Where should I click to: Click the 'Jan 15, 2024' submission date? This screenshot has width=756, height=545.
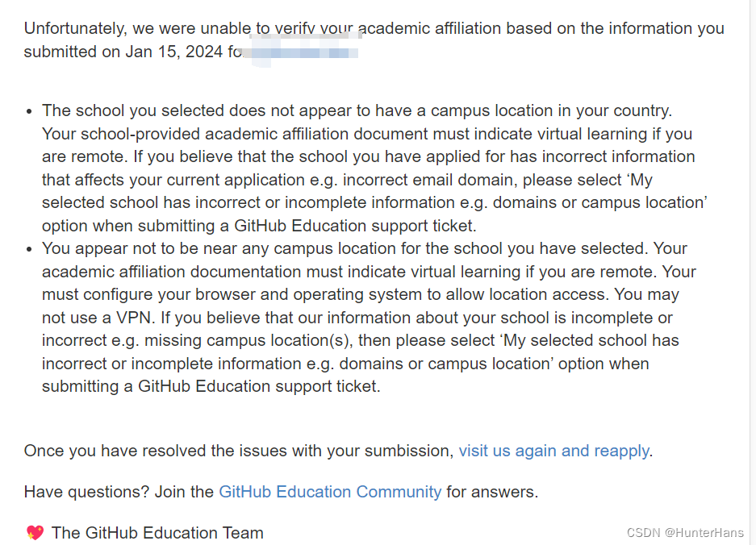pyautogui.click(x=173, y=52)
